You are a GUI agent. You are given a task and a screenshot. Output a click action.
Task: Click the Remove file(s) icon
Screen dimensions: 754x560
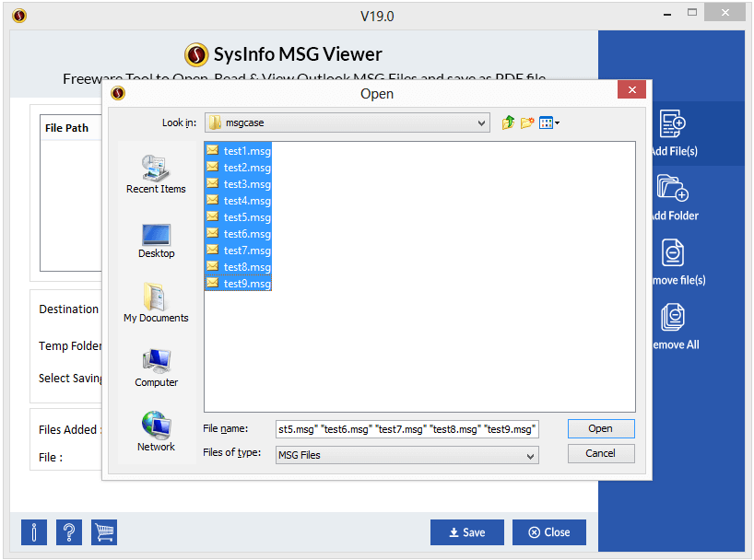672,252
